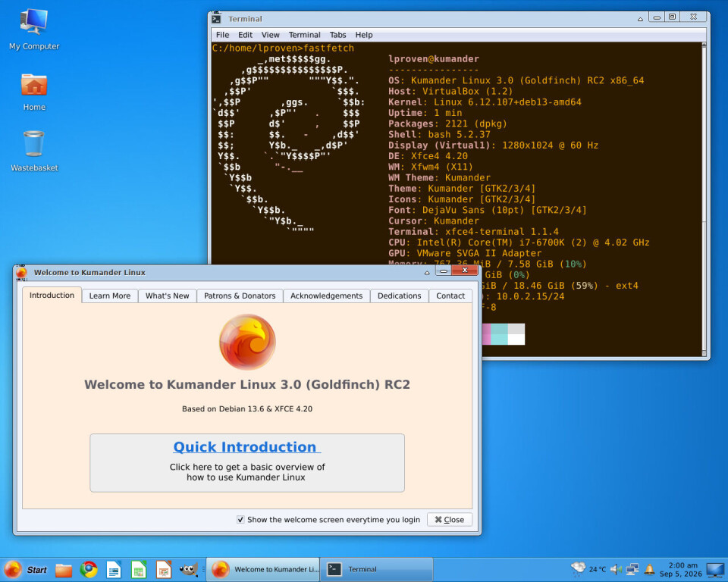Click the Welcome window title bar icon
The height and width of the screenshot is (582, 728).
coord(21,273)
